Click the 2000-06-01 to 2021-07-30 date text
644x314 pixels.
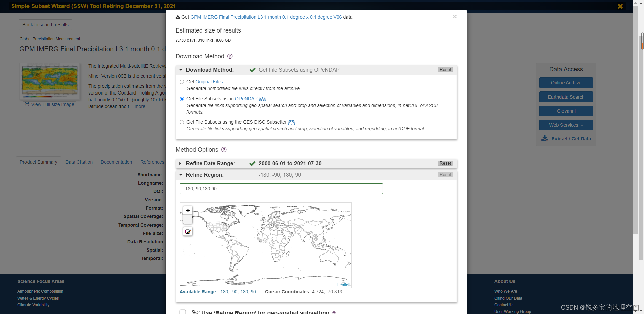290,164
